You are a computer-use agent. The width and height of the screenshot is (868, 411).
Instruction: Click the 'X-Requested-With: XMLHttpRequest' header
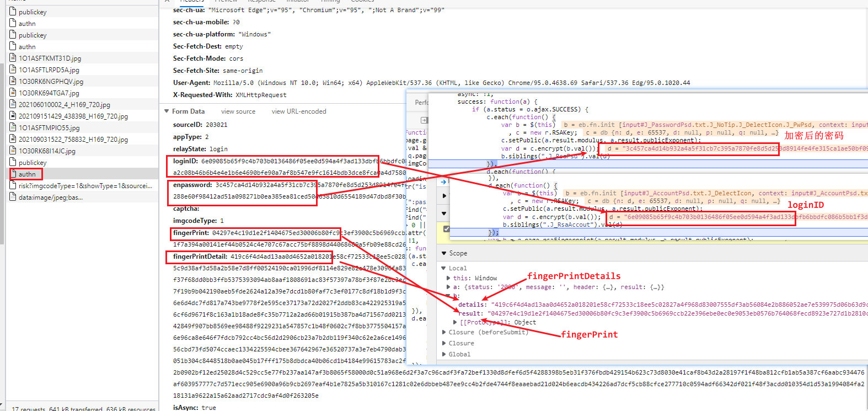click(x=229, y=95)
